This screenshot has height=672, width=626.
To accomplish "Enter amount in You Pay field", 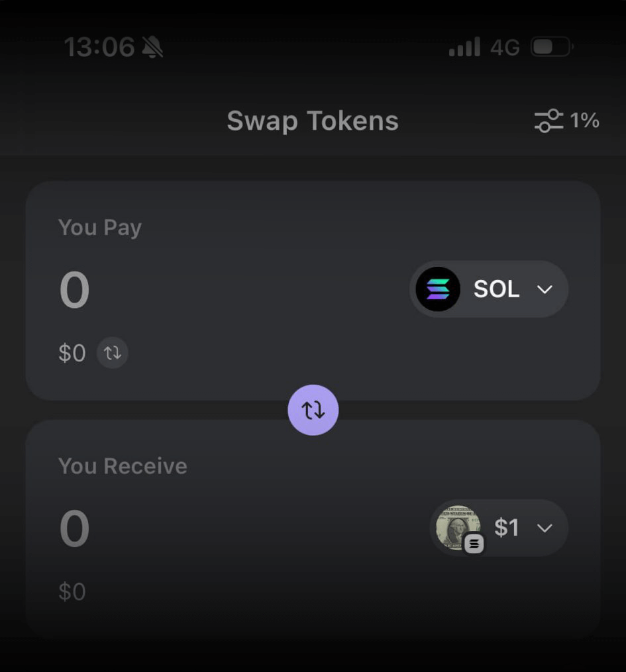I will 74,291.
